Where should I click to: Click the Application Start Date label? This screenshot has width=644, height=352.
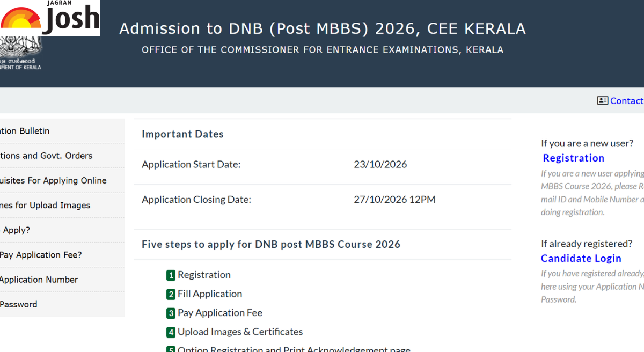(x=191, y=164)
